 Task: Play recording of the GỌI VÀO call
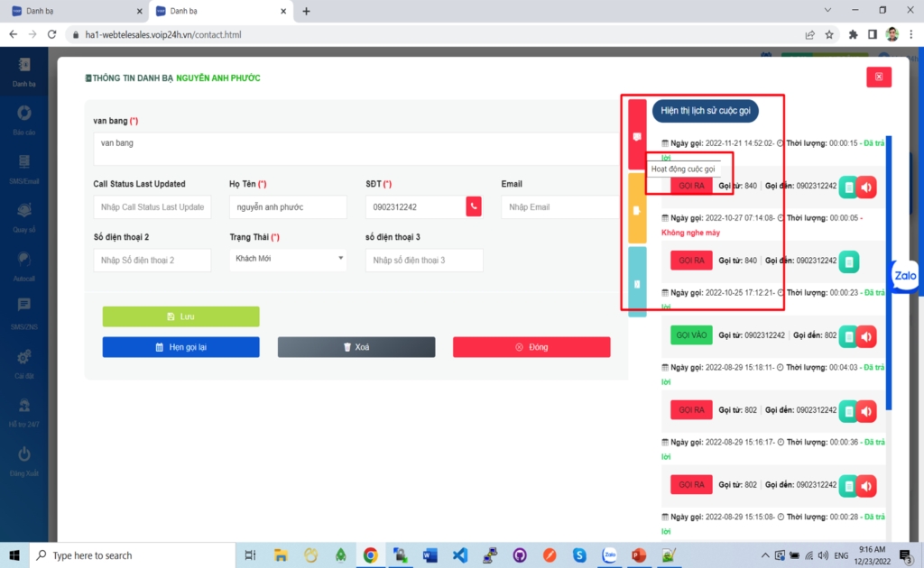point(866,336)
